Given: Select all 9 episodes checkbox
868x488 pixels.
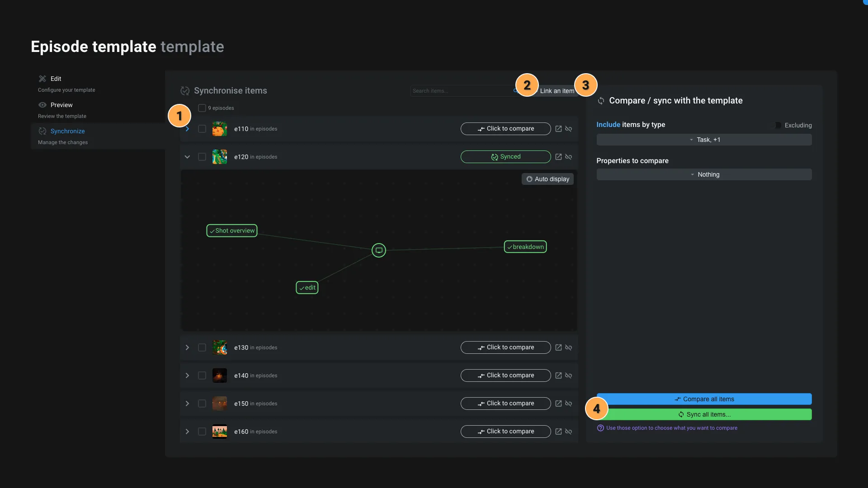Looking at the screenshot, I should coord(202,108).
